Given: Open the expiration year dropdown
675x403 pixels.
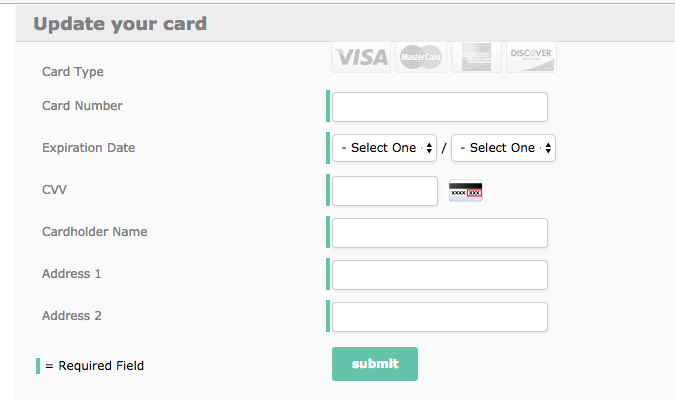Looking at the screenshot, I should click(x=503, y=148).
